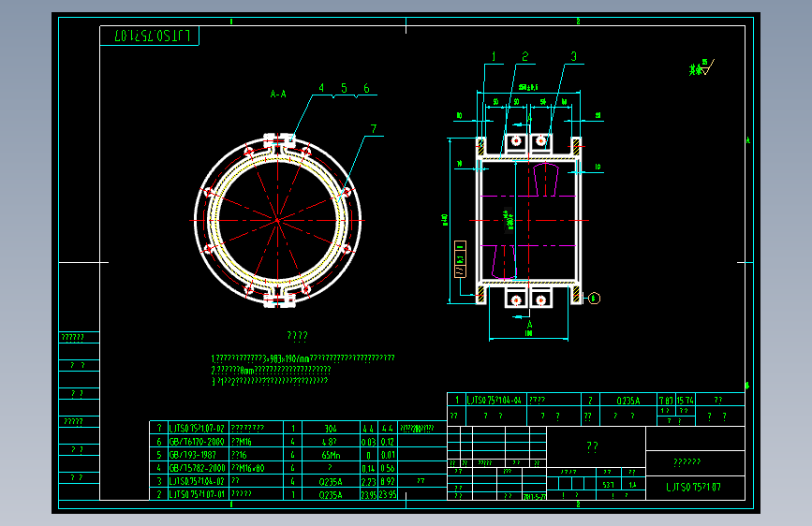812x526 pixels.
Task: Click note line 3 under the technical notes
Action: (270, 382)
